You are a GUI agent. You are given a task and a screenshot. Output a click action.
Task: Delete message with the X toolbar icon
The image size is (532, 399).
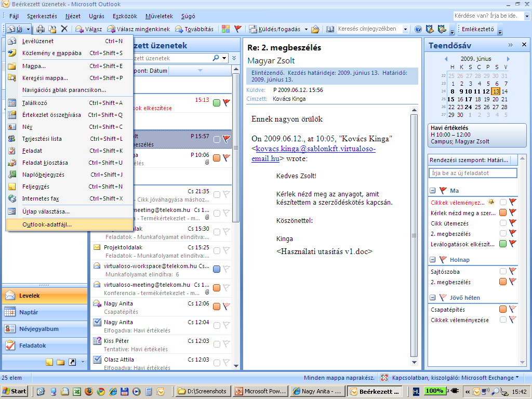[64, 29]
